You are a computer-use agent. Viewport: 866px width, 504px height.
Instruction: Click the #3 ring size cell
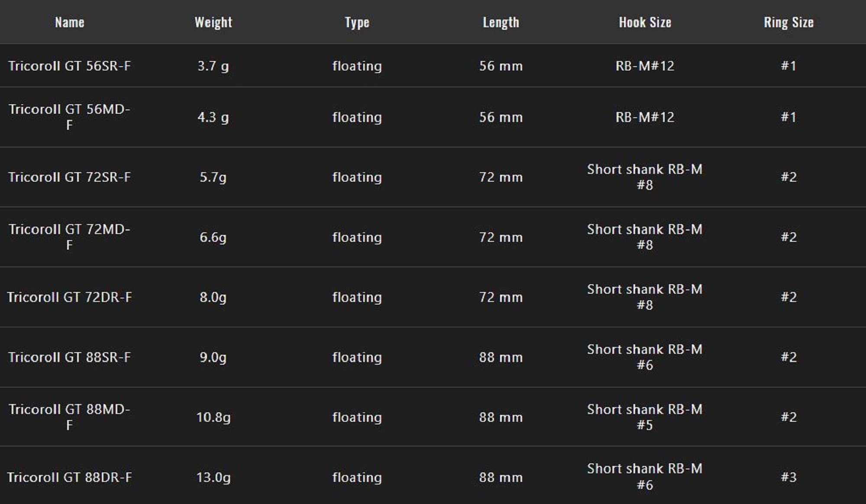pos(788,477)
